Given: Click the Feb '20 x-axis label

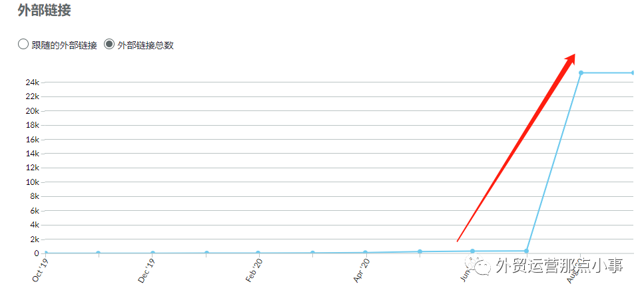Looking at the screenshot, I should pos(254,271).
